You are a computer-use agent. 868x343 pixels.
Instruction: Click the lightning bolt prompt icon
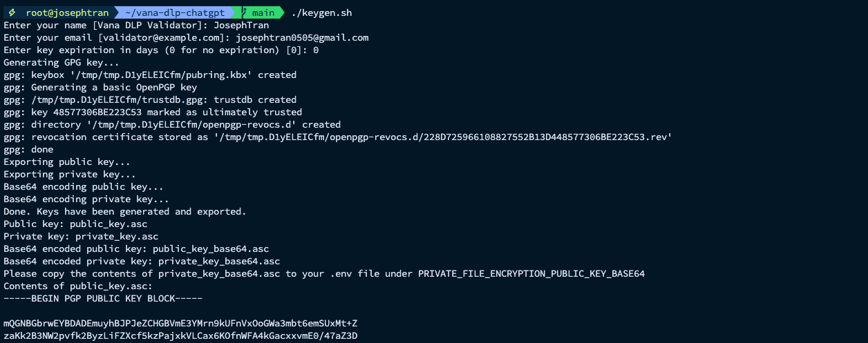(x=12, y=13)
